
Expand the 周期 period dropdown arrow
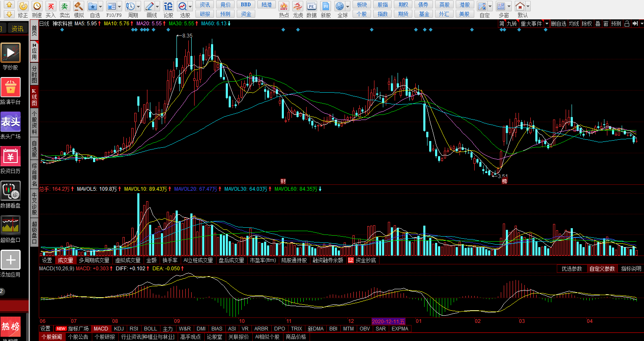point(139,6)
